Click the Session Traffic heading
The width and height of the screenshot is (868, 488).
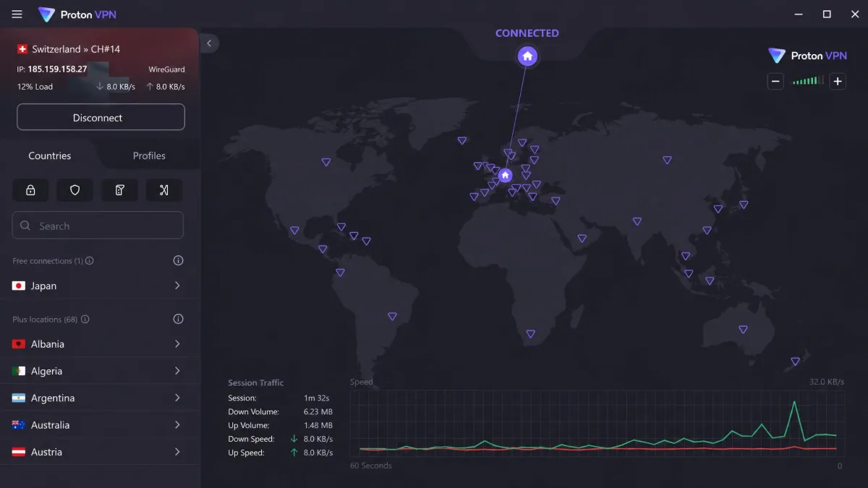click(256, 382)
